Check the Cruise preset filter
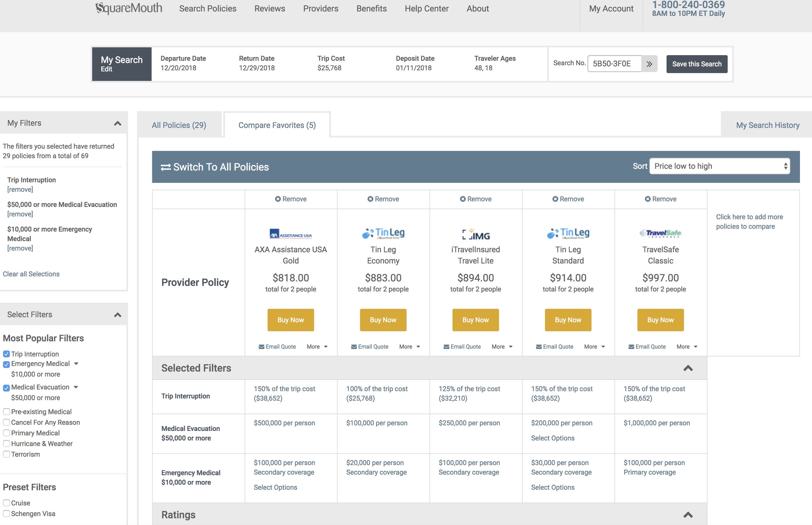The image size is (812, 525). 6,503
